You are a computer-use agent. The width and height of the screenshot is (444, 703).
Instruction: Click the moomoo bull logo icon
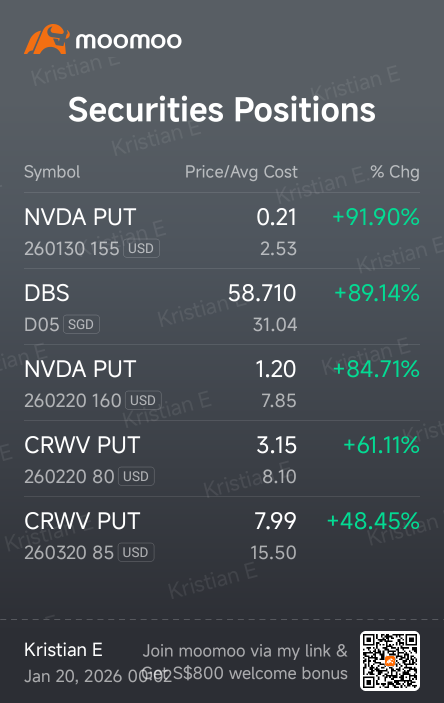[x=47, y=40]
